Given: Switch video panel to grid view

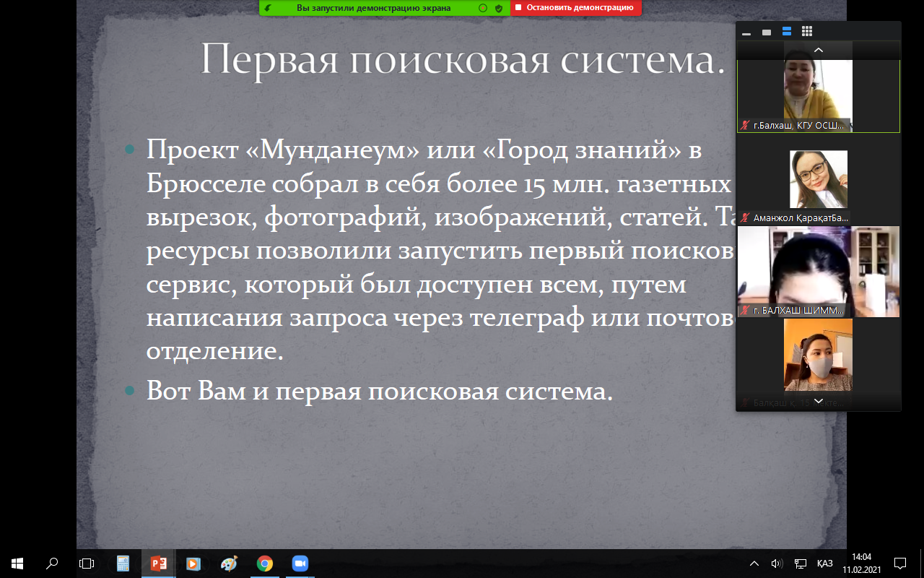Looking at the screenshot, I should (807, 32).
